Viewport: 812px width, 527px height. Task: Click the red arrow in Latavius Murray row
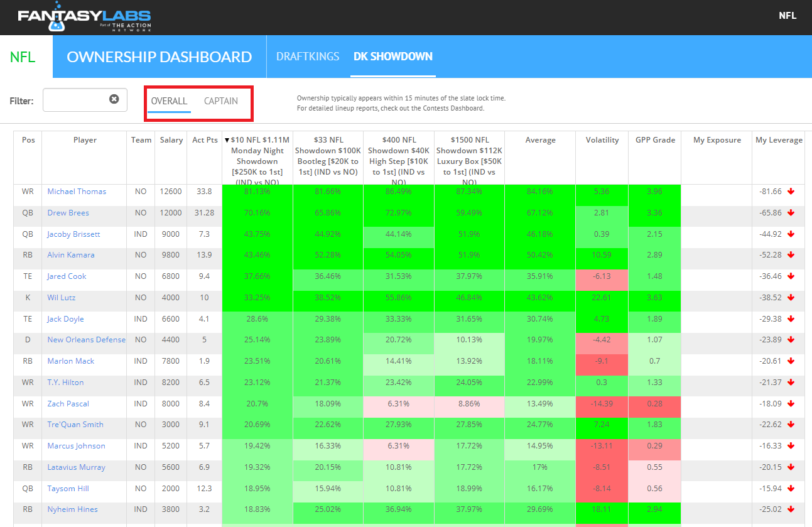click(x=791, y=467)
